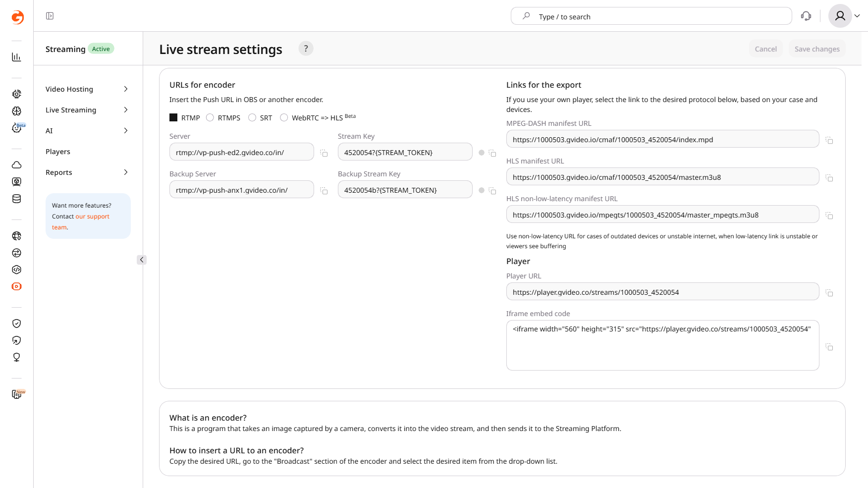Viewport: 868px width, 488px height.
Task: Open the chip processor sidebar icon
Action: pyautogui.click(x=16, y=94)
